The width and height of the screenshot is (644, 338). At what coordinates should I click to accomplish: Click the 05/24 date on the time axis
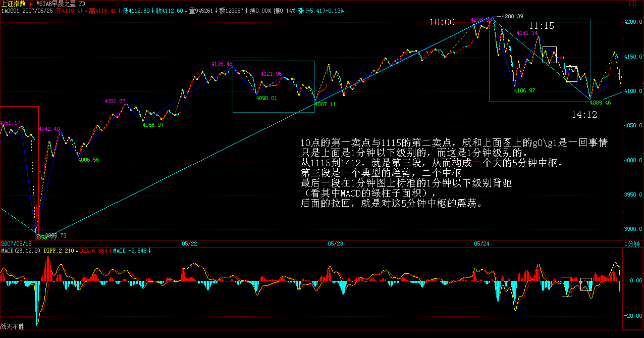tap(481, 244)
